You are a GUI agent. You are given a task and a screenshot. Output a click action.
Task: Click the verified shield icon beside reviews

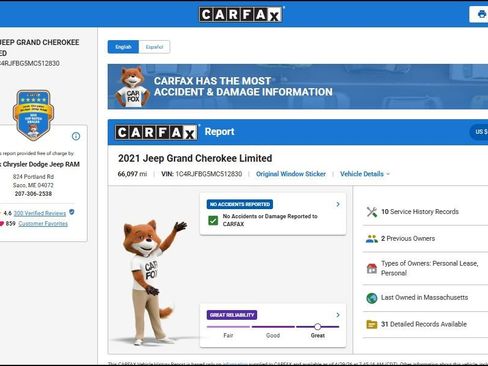[72, 212]
